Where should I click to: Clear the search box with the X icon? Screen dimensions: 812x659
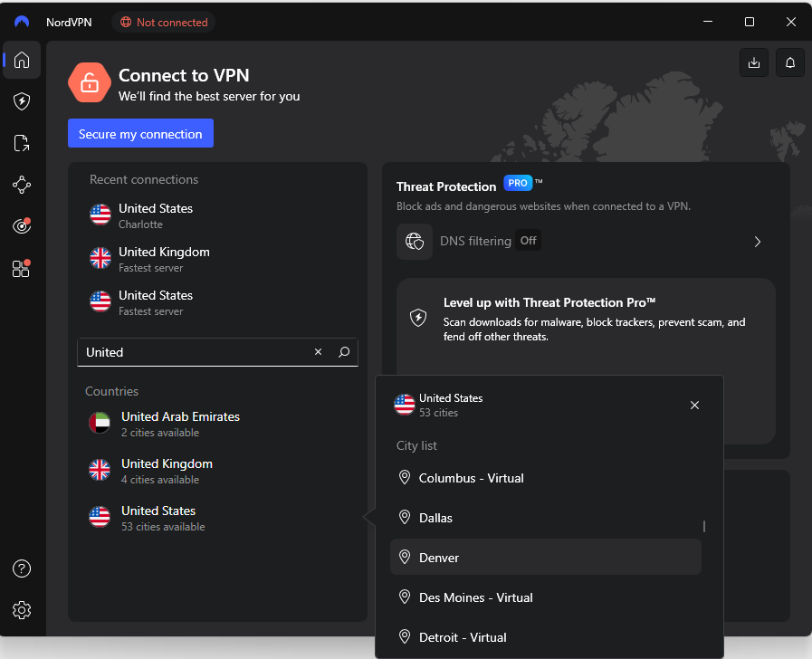pyautogui.click(x=318, y=351)
